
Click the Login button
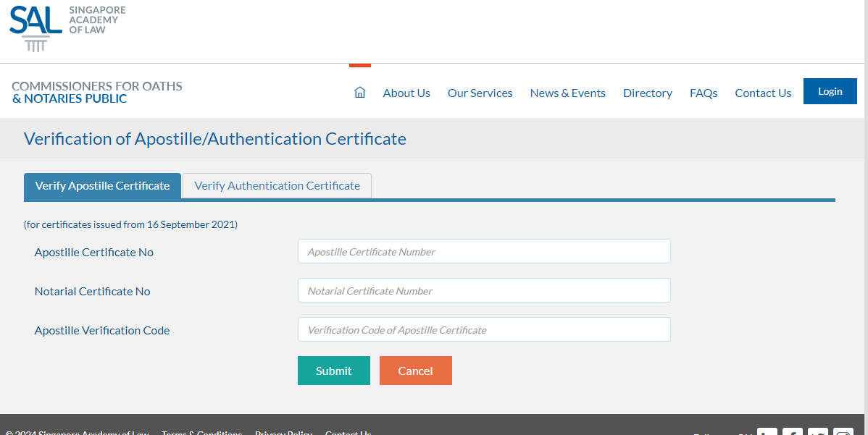(830, 91)
